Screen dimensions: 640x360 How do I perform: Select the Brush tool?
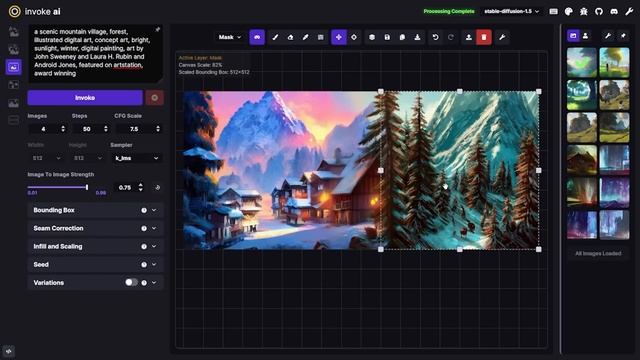(275, 37)
